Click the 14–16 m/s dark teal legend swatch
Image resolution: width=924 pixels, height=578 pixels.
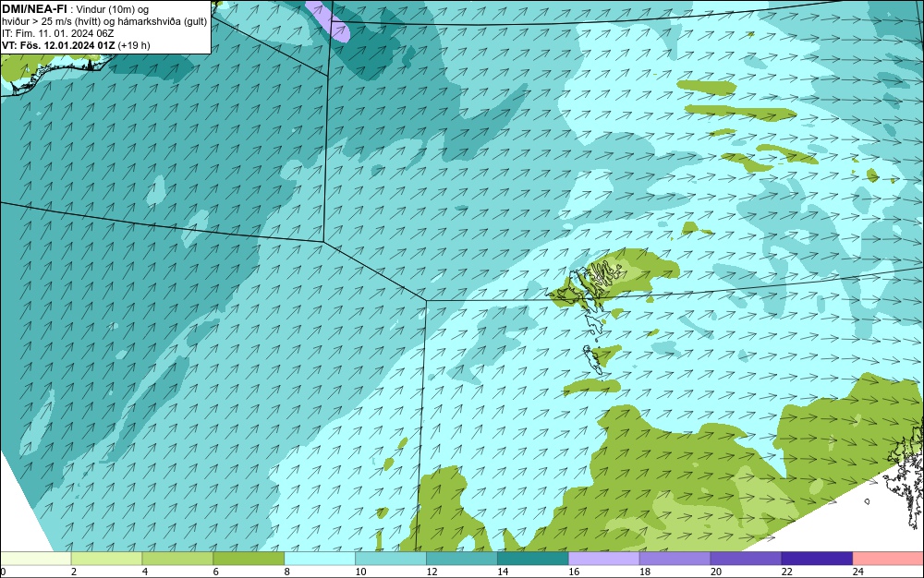[533, 559]
